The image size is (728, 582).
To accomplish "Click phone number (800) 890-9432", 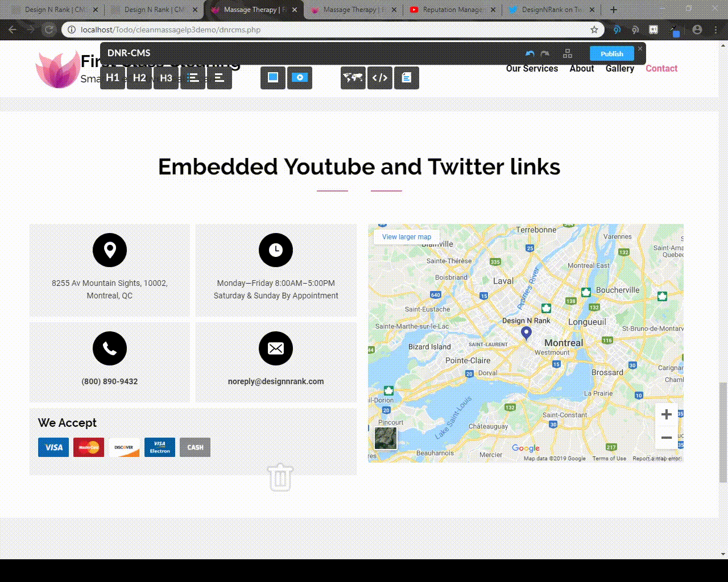I will point(110,381).
